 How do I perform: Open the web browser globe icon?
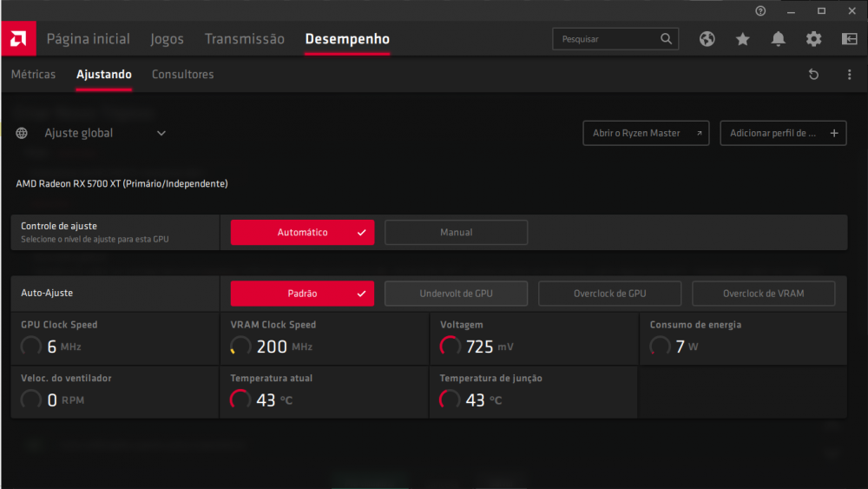(x=707, y=39)
